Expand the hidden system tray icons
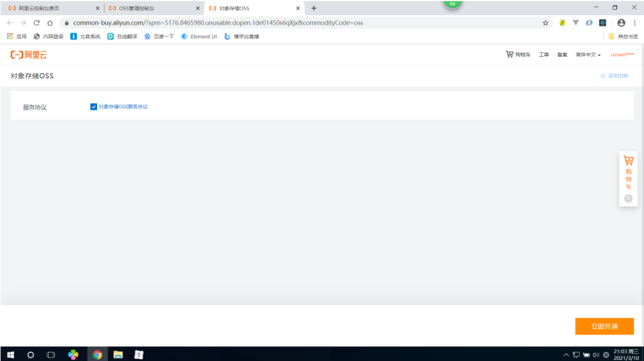Viewport: 644px width, 361px height. [566, 355]
